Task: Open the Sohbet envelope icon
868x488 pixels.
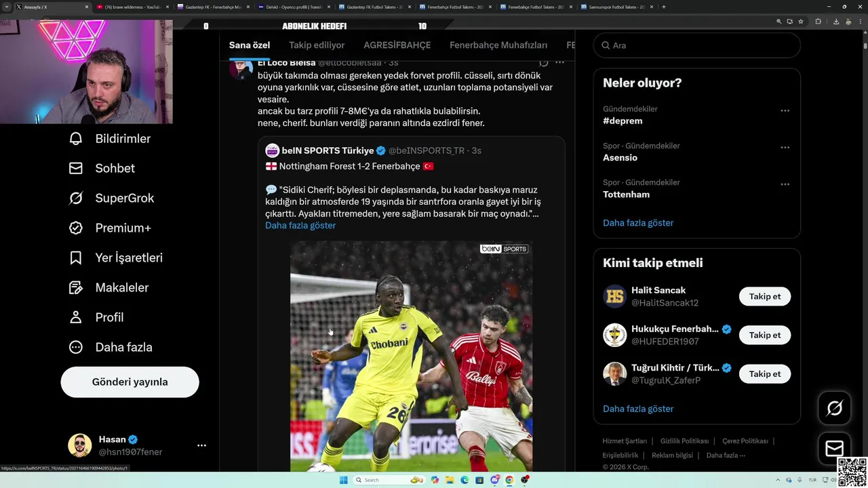Action: click(76, 168)
